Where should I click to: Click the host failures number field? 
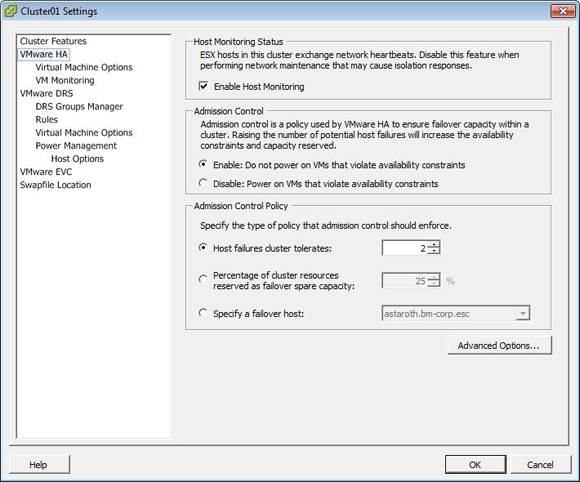[x=405, y=248]
